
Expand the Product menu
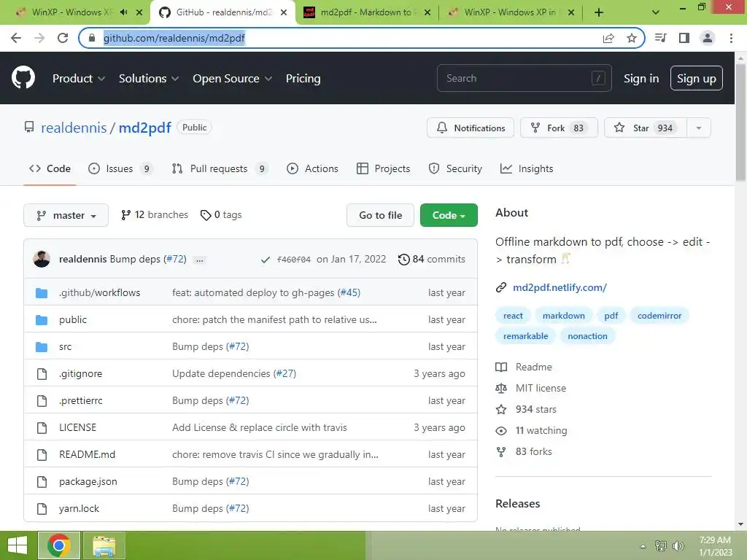(x=79, y=79)
